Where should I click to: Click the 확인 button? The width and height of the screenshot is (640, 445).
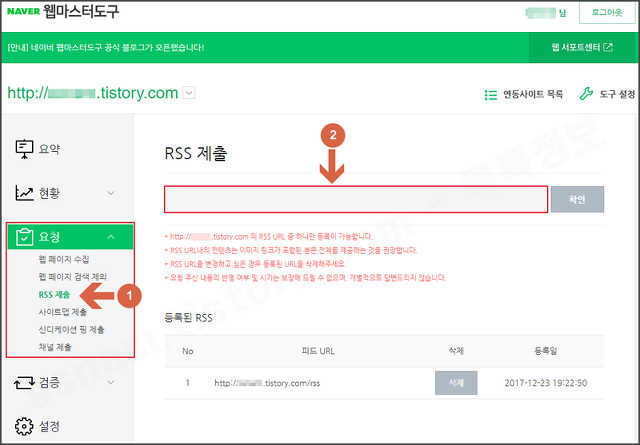pos(577,199)
